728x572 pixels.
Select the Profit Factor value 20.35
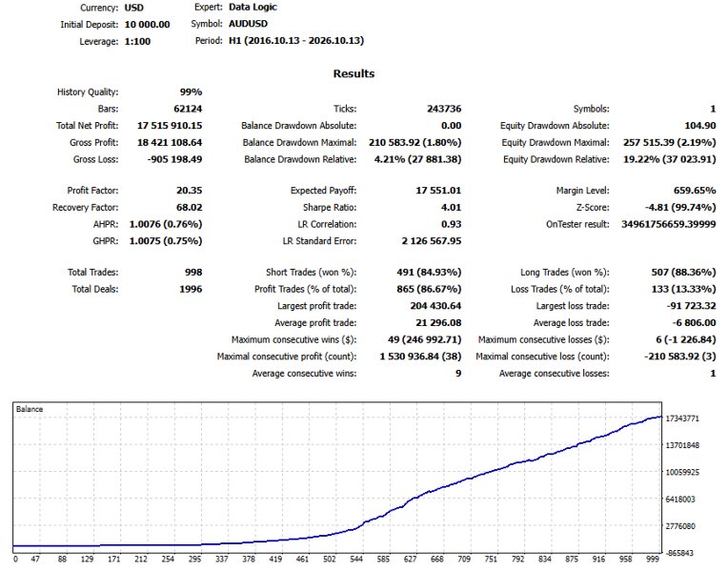(x=189, y=191)
